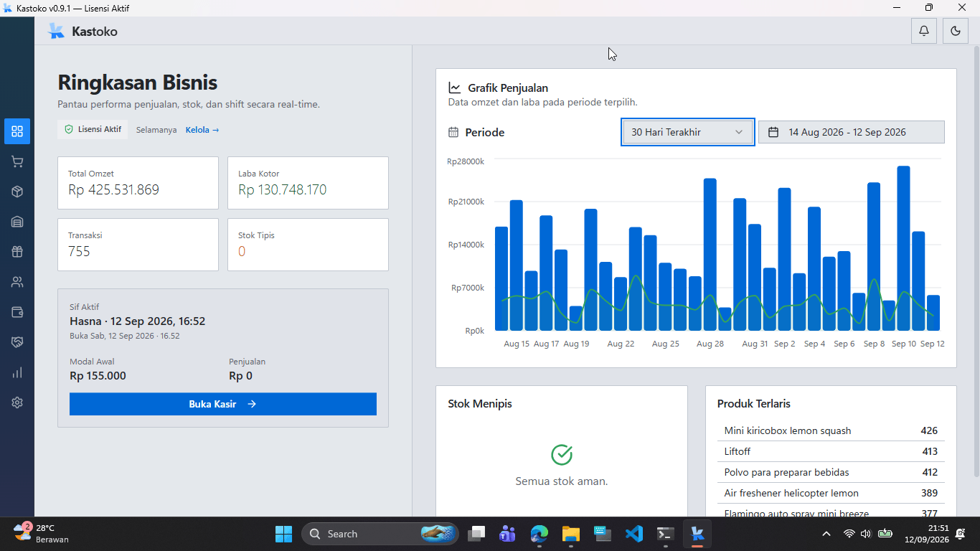Image resolution: width=980 pixels, height=551 pixels.
Task: Open the weather widget showing 28°C
Action: (42, 534)
